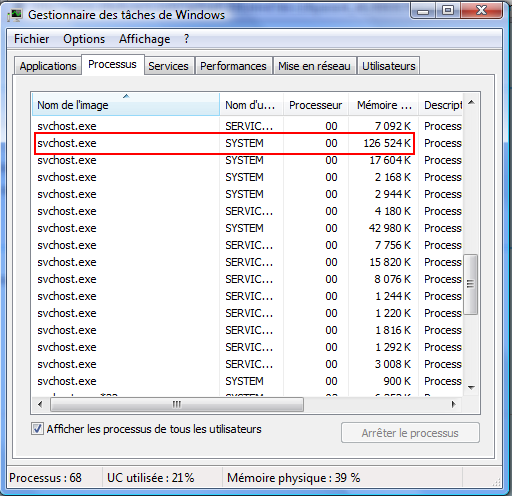Image resolution: width=512 pixels, height=496 pixels.
Task: Open the ? help menu
Action: click(x=186, y=39)
